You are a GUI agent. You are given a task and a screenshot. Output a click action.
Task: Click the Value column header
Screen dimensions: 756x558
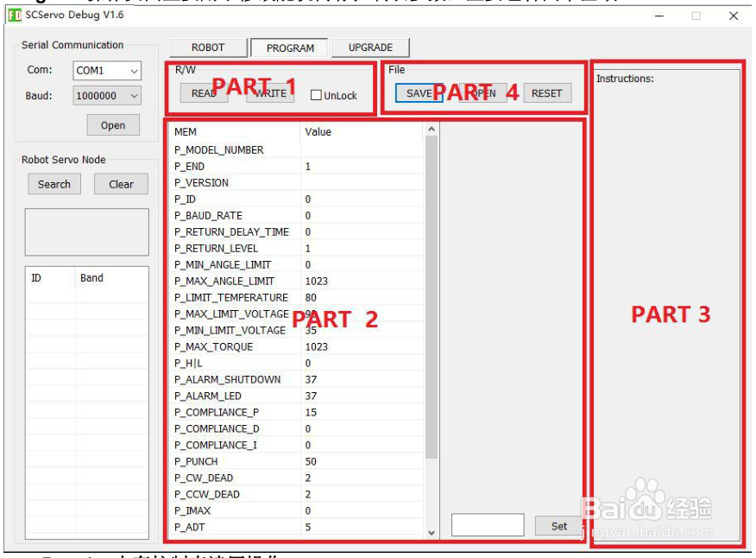(362, 132)
